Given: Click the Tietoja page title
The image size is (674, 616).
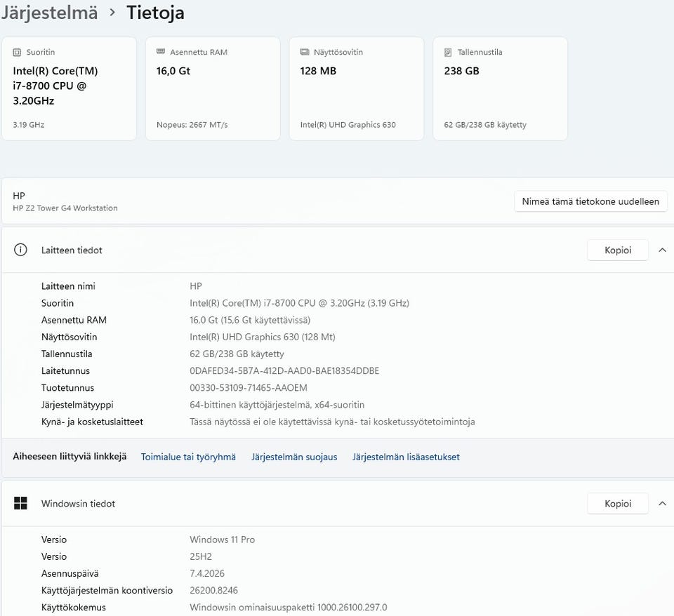Looking at the screenshot, I should pos(155,13).
